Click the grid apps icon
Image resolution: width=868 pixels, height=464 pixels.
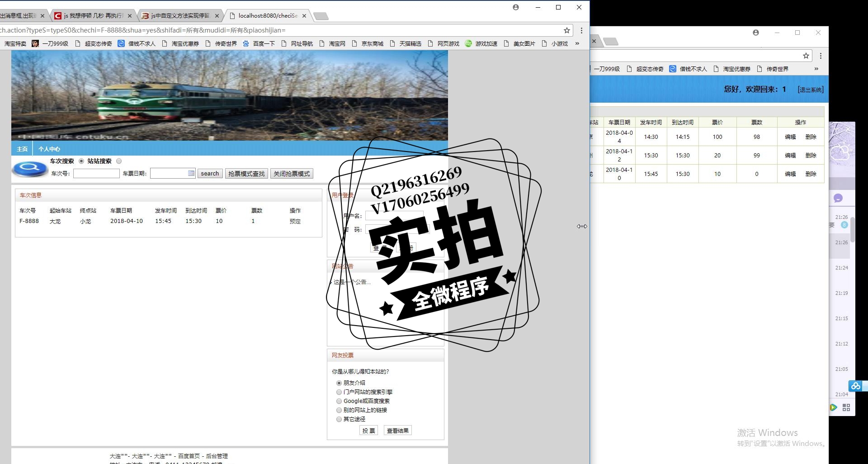click(846, 407)
